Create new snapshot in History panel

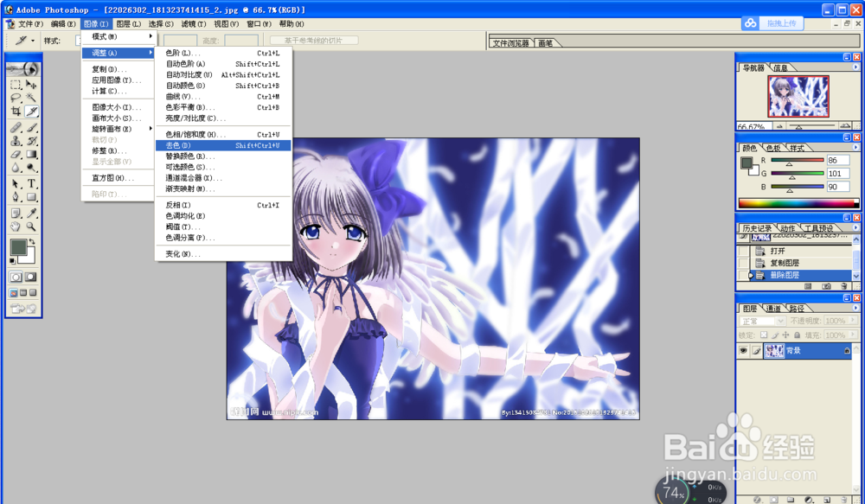click(826, 286)
